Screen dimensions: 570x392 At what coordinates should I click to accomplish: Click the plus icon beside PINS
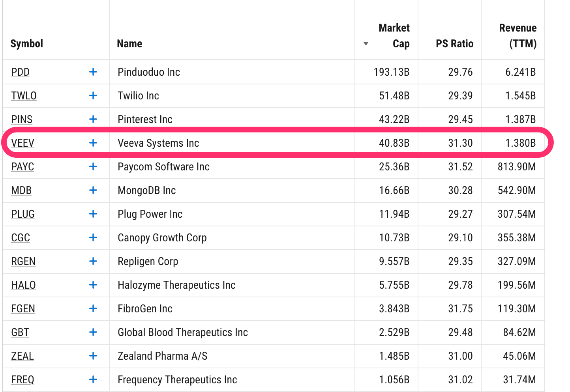[x=93, y=119]
